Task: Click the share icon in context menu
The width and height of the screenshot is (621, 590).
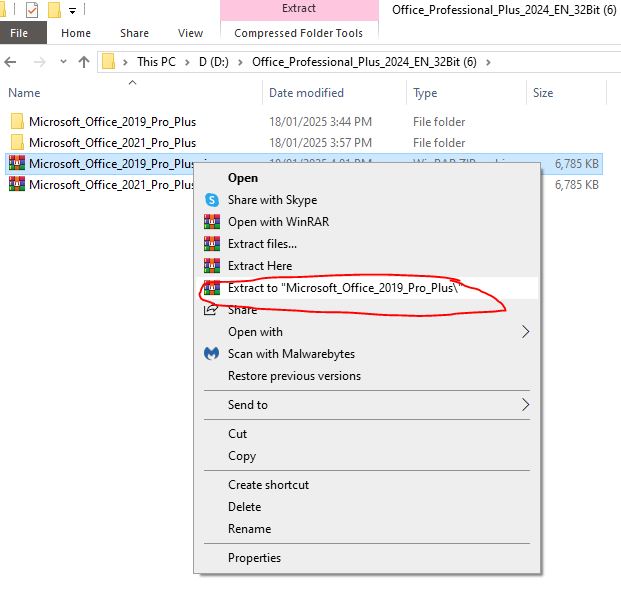Action: pos(211,309)
